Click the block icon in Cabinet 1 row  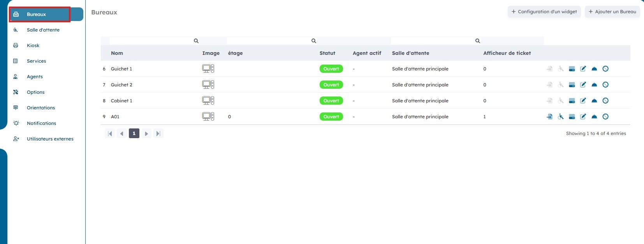(x=605, y=101)
